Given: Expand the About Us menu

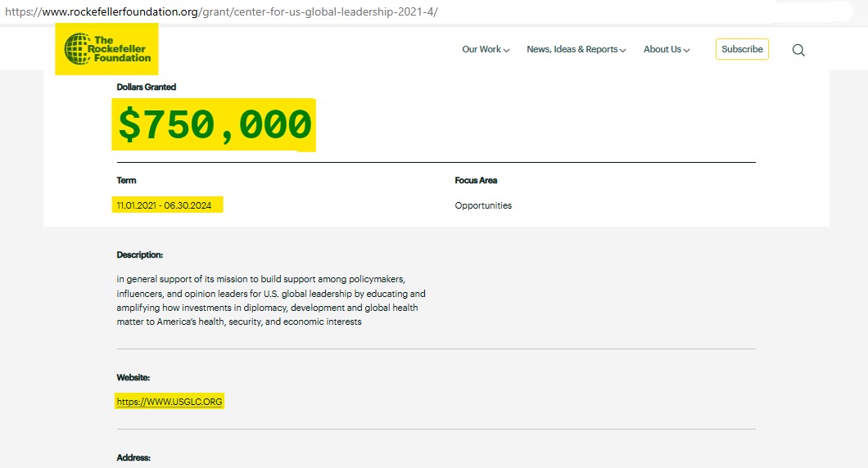Looking at the screenshot, I should pos(667,49).
